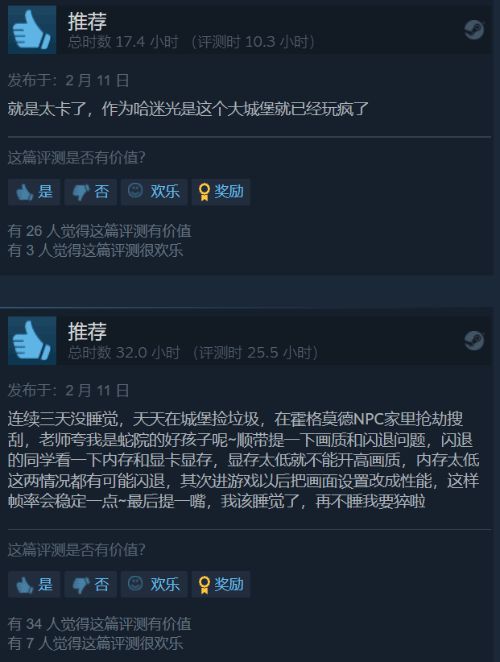Click the thumbs-up icon on the first review
Screen dimensions: 500x662
(32, 30)
